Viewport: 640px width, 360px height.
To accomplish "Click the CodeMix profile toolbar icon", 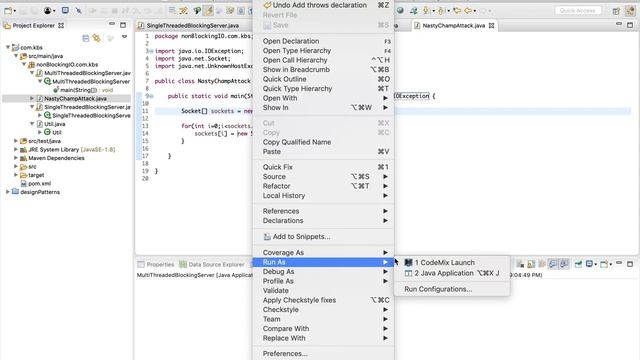I will 48,11.
